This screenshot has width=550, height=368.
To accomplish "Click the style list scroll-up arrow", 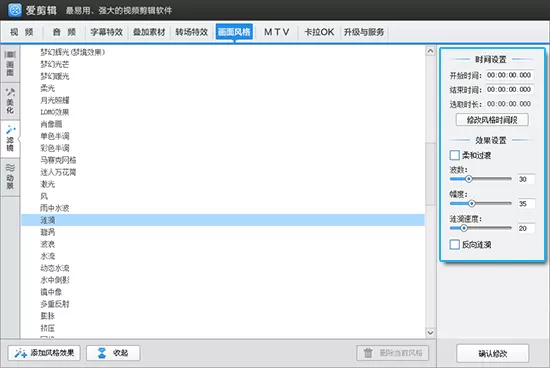I will pos(430,51).
